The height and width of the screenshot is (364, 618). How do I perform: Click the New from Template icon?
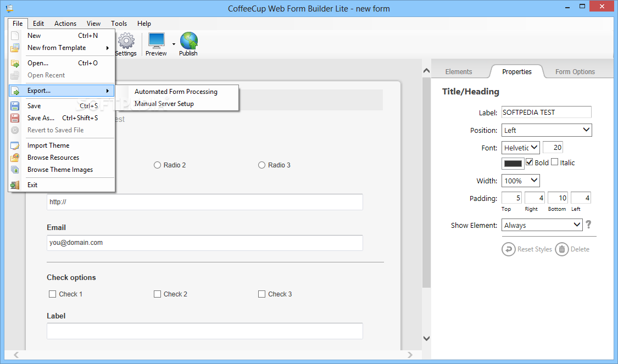[15, 48]
